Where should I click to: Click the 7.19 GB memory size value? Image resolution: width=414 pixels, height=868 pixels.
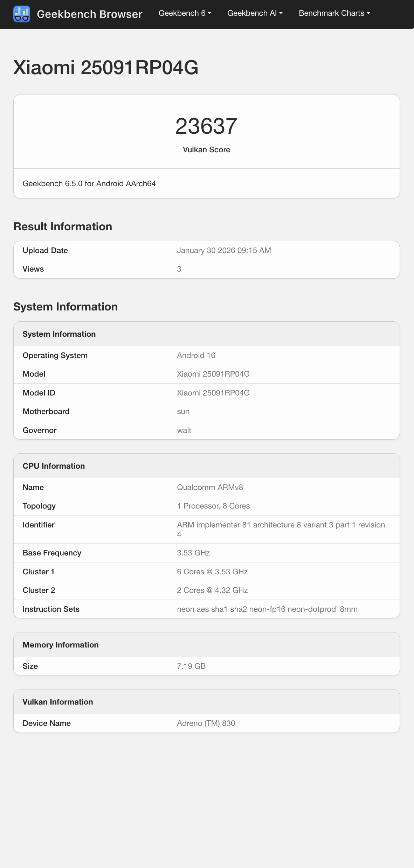point(191,666)
